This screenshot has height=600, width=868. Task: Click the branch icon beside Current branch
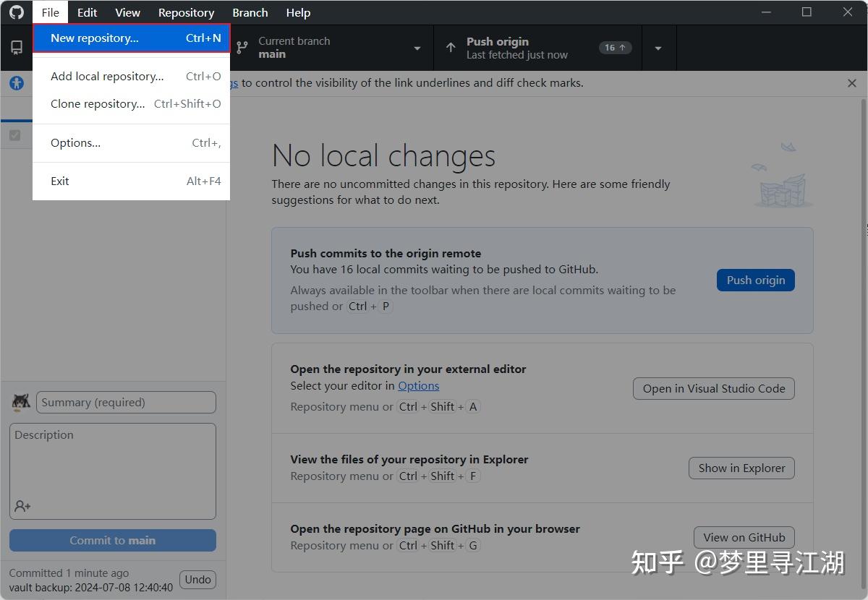242,48
